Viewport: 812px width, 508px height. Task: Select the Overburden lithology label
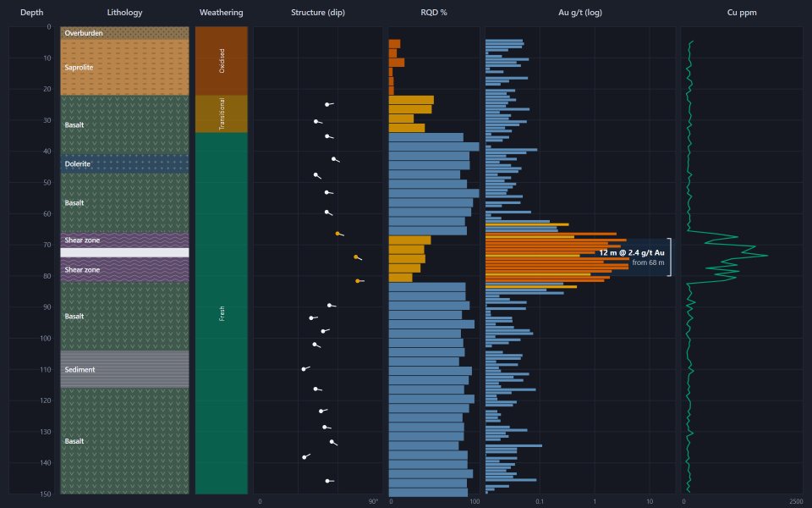click(84, 33)
